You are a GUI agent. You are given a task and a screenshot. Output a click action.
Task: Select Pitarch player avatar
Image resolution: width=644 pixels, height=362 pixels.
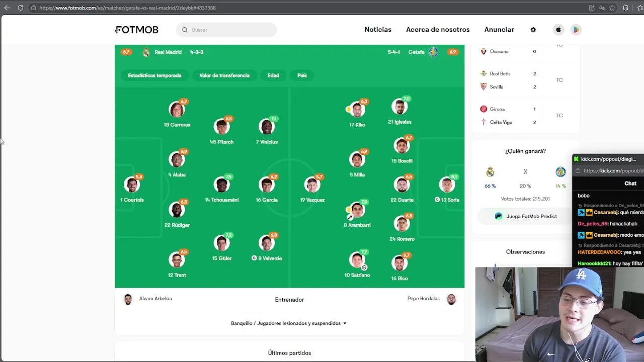[x=221, y=127]
